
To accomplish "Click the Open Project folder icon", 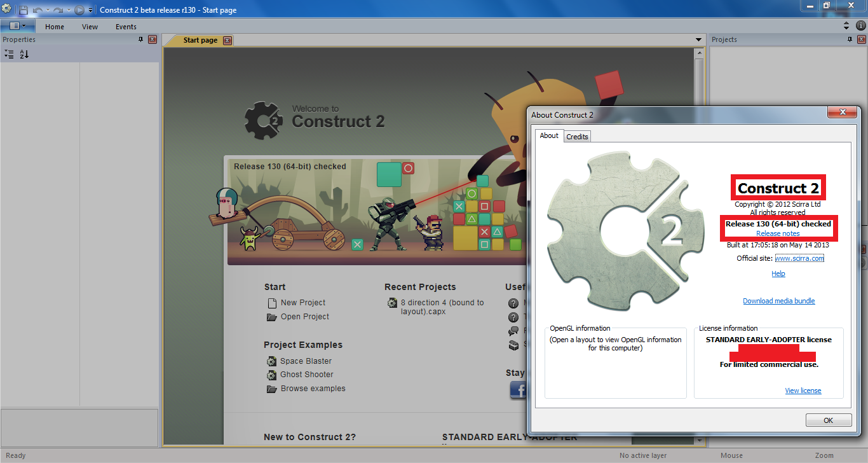I will click(272, 317).
